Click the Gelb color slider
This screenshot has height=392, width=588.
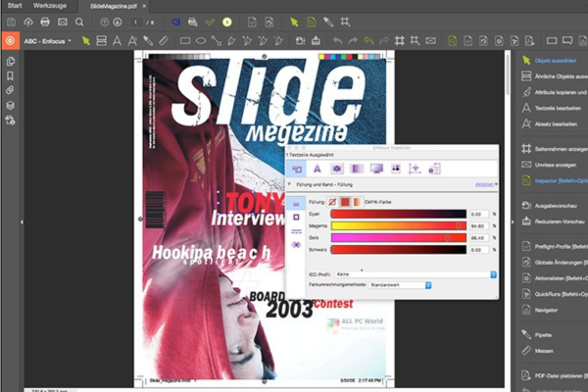tap(398, 238)
